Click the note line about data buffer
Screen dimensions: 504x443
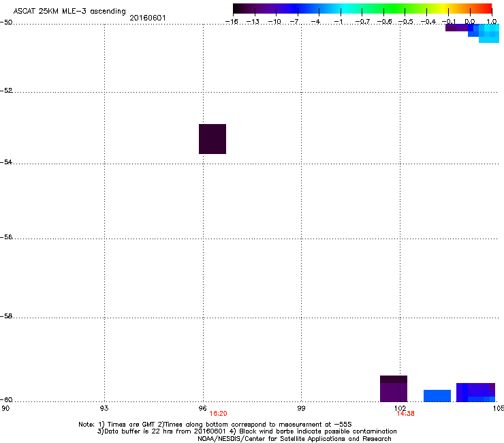click(x=247, y=431)
